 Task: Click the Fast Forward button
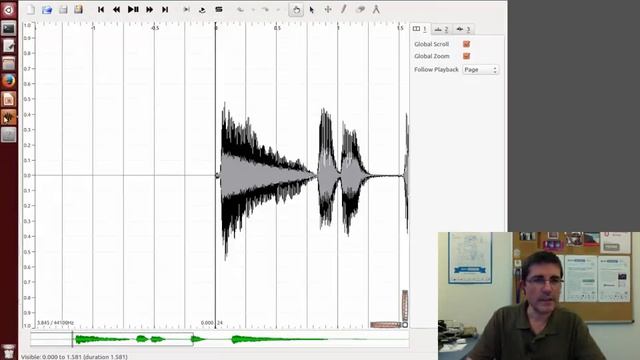pos(149,9)
